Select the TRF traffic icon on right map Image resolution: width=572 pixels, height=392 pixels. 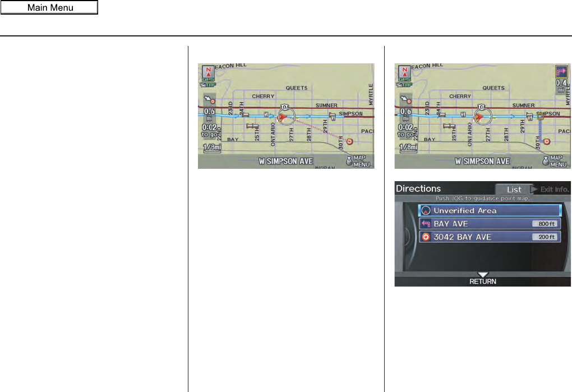(x=404, y=85)
